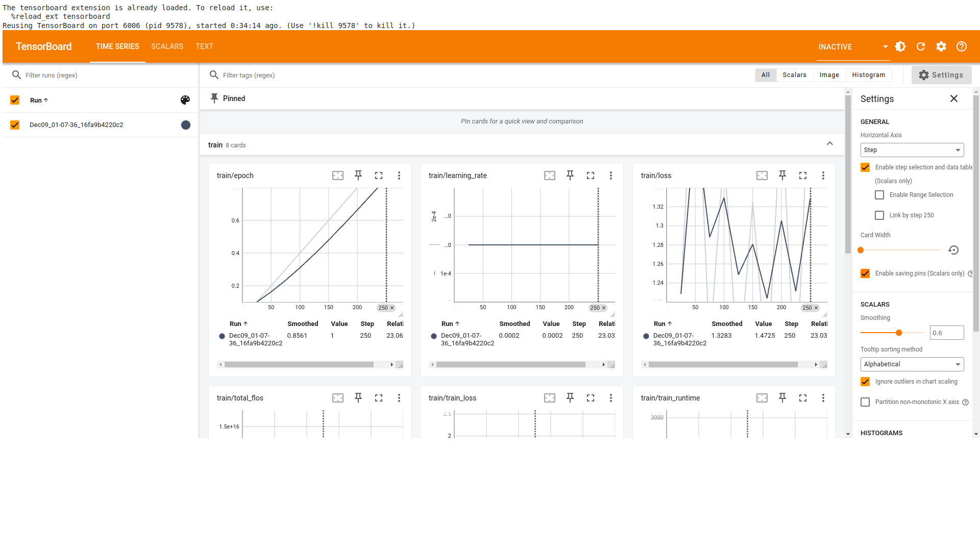Toggle Enable saving pins checkbox
The height and width of the screenshot is (551, 980).
tap(865, 273)
